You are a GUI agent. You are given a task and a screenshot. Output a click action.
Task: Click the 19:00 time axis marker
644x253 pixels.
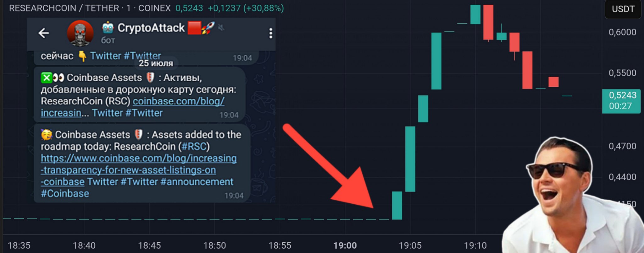pos(345,245)
